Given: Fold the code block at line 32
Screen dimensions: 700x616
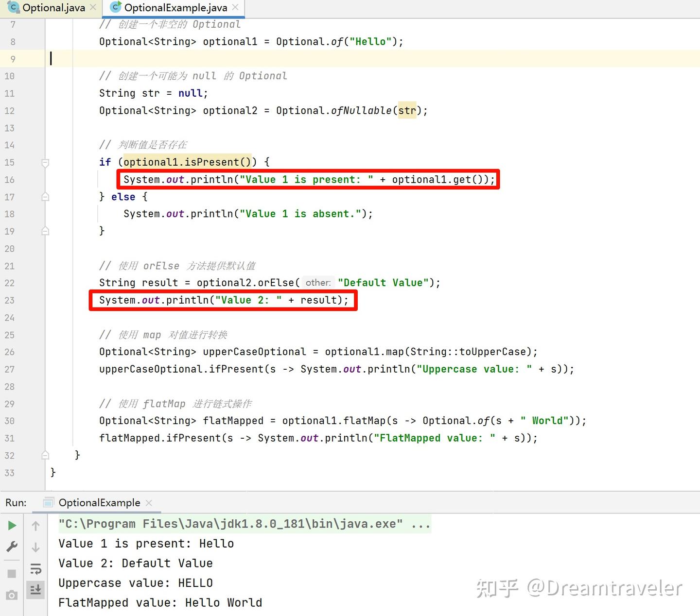Looking at the screenshot, I should 45,455.
